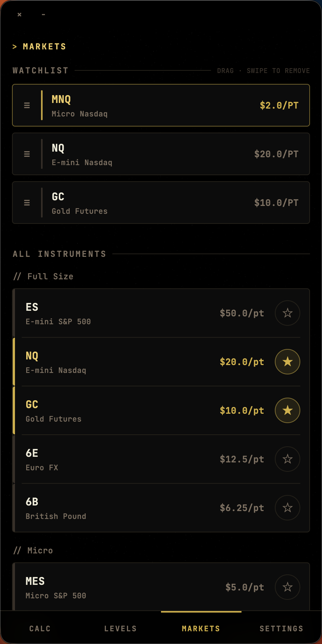
Task: Unfavorite NQ by clicking its filled star
Action: (x=287, y=362)
